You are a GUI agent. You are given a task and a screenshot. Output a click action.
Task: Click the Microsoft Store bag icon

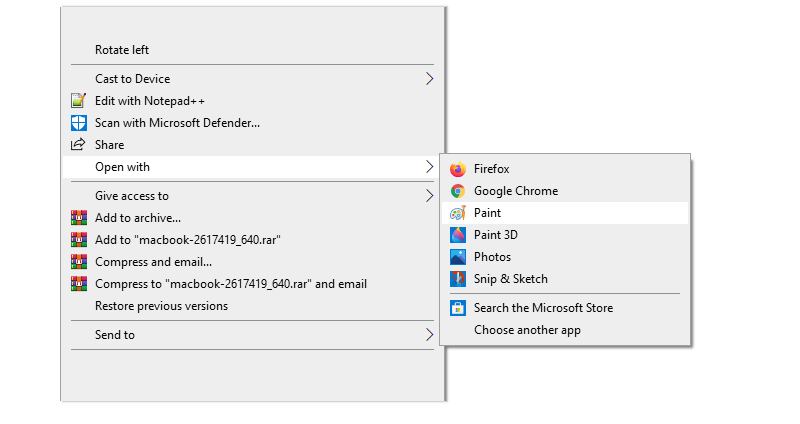pos(458,308)
